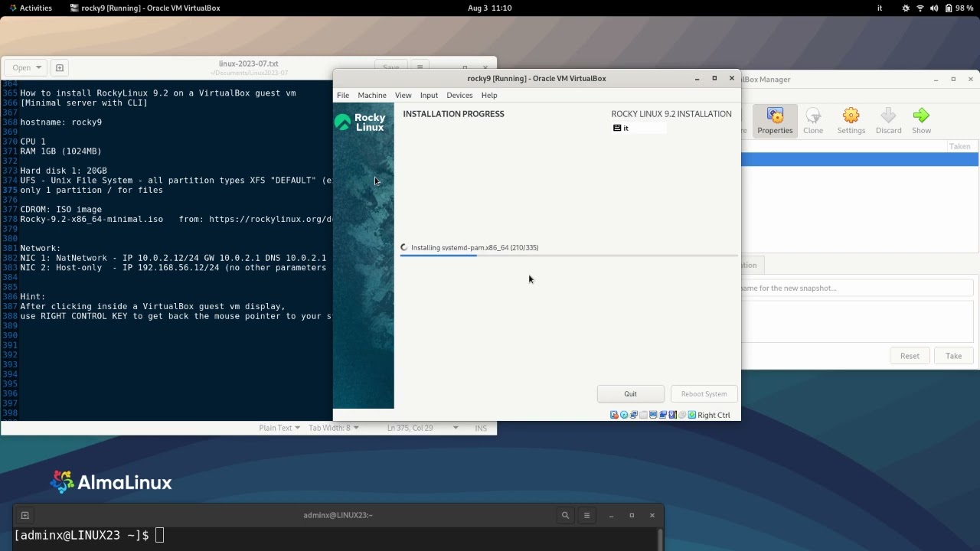Click the Take button in snapshot panel
The image size is (980, 551).
tap(953, 356)
